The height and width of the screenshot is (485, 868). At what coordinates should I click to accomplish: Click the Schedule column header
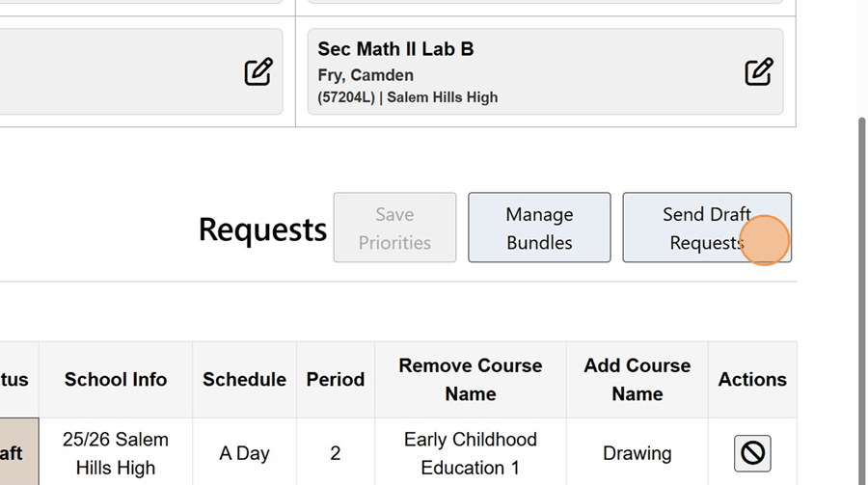(244, 380)
